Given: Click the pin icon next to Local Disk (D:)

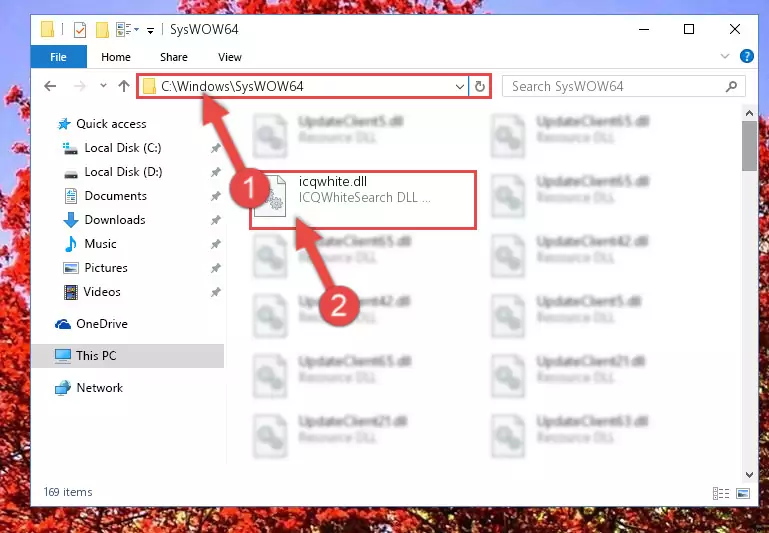Looking at the screenshot, I should (215, 172).
